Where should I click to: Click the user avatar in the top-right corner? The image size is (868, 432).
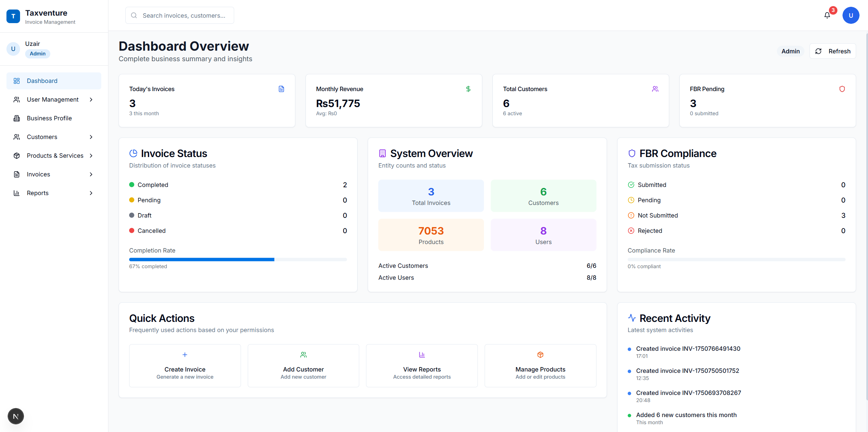pos(851,15)
